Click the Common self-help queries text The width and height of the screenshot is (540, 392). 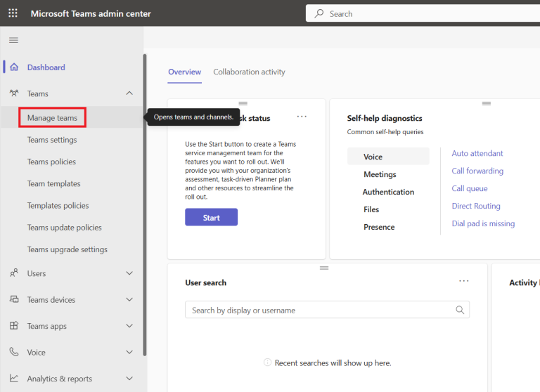385,132
